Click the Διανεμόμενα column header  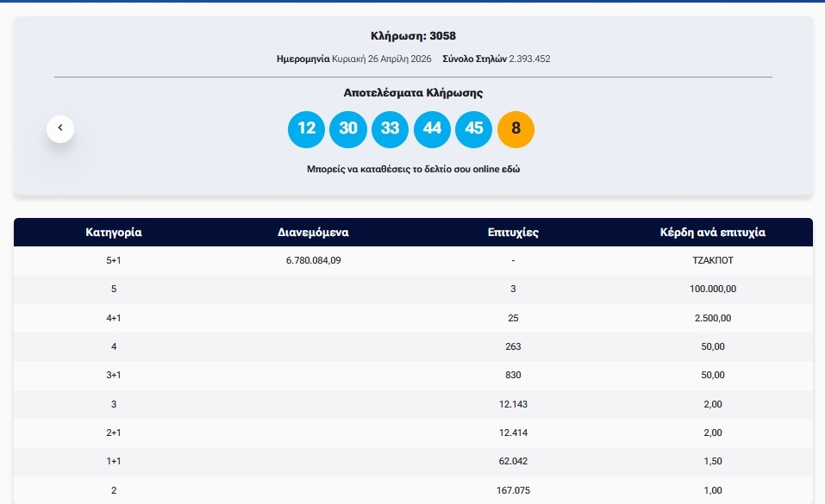(313, 233)
